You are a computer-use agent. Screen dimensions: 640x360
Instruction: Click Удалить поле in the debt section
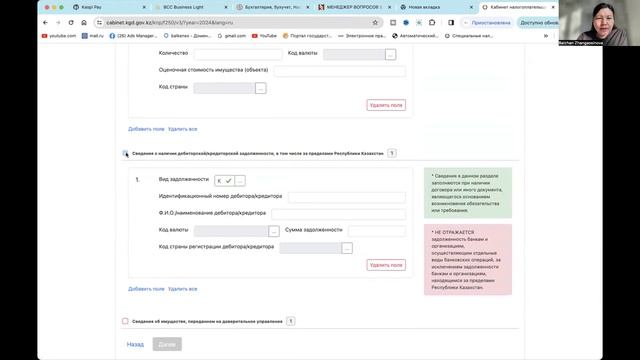coord(386,265)
